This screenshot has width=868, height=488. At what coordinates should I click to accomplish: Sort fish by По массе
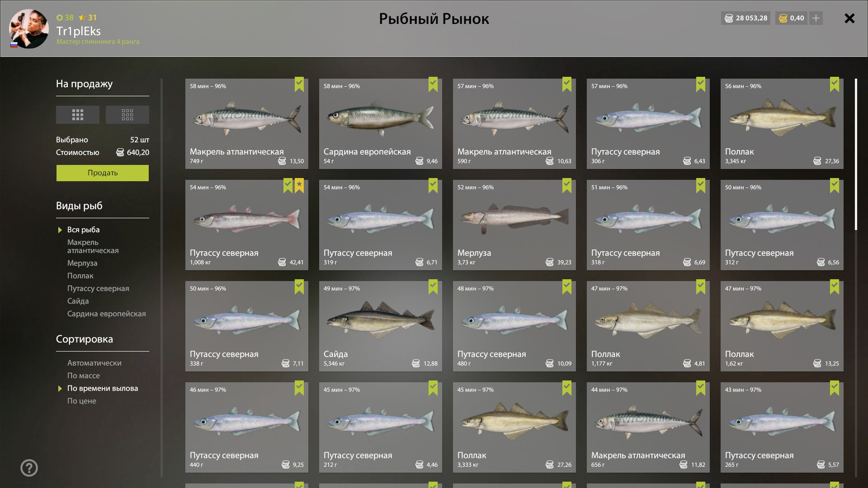pyautogui.click(x=84, y=375)
